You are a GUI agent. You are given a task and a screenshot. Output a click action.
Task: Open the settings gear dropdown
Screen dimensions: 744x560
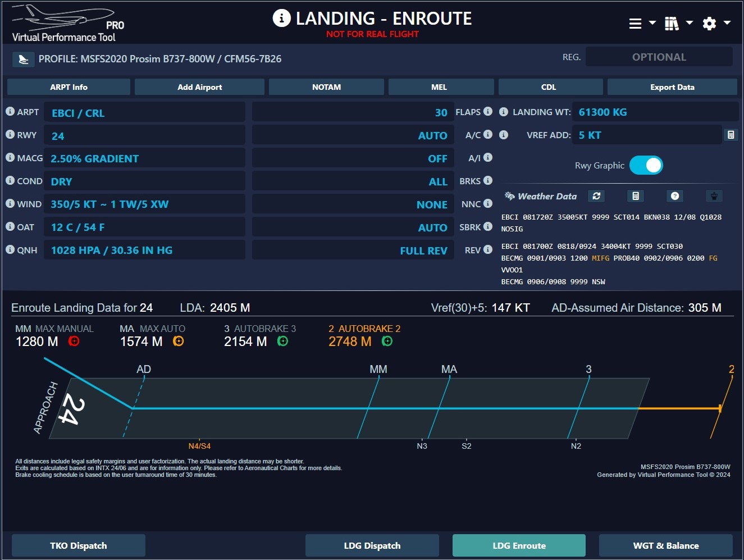coord(716,23)
